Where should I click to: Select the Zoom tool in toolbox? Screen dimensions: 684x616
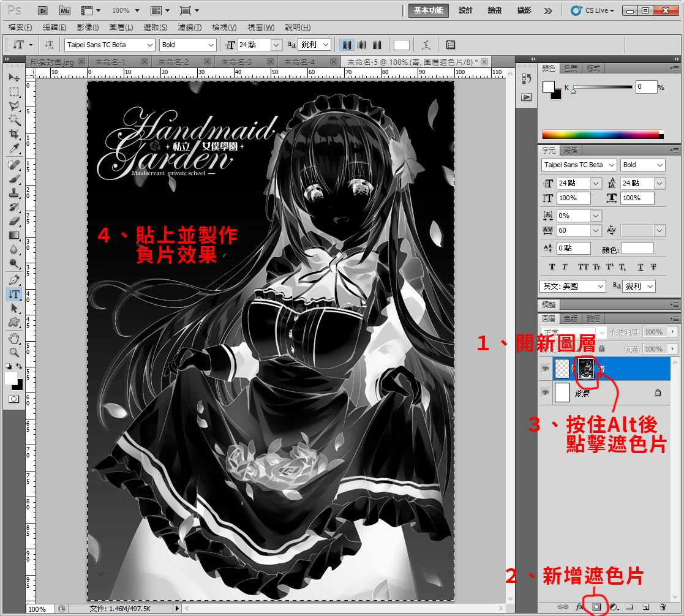click(14, 352)
